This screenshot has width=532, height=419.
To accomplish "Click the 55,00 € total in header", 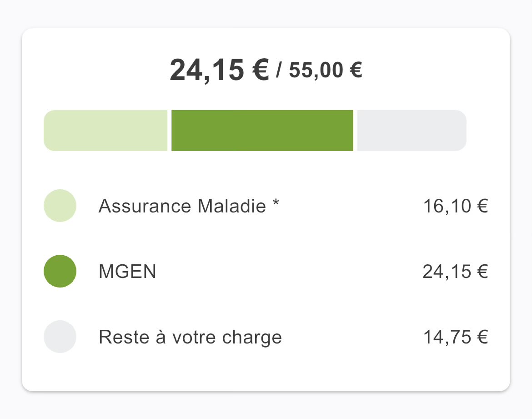I will (326, 70).
